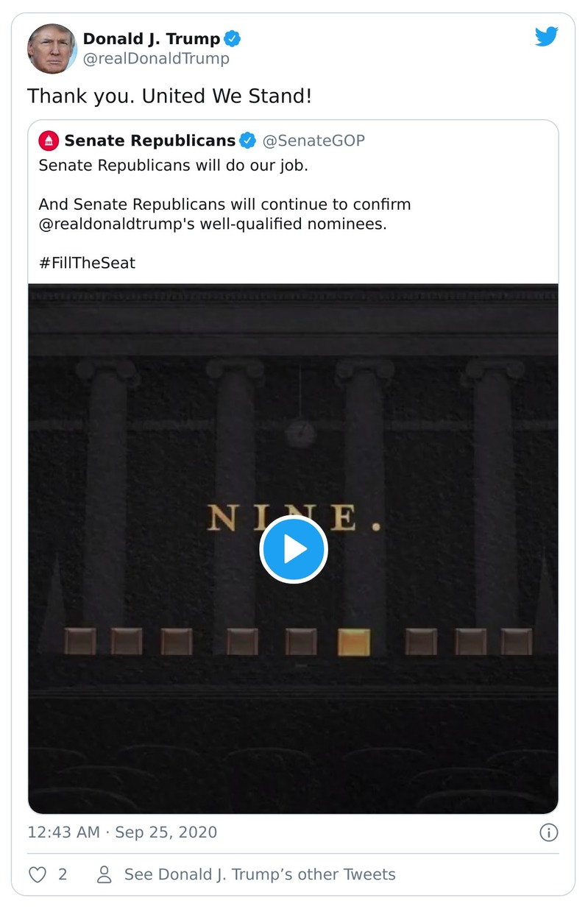Click the Senate Republicans account name
Screen dimensions: 588x909
tap(150, 140)
